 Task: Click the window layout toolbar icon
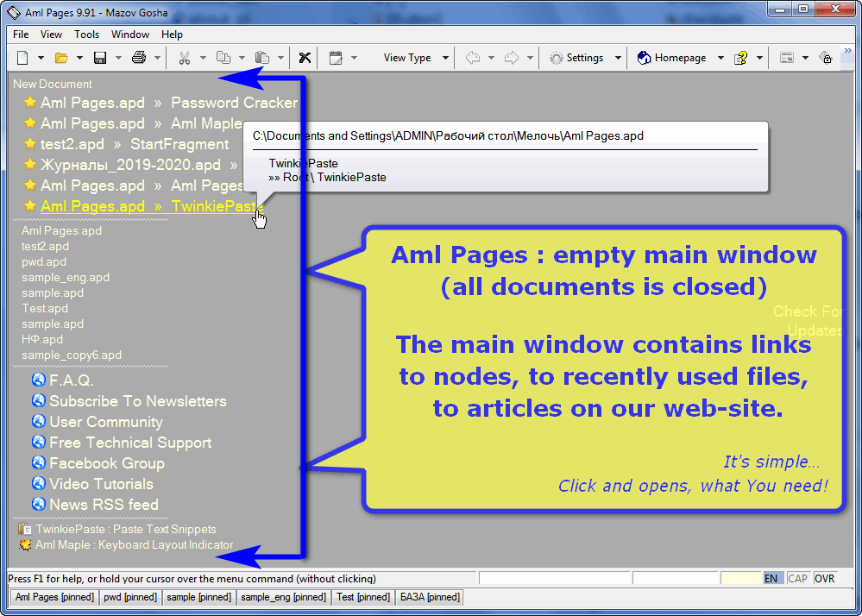coord(787,58)
